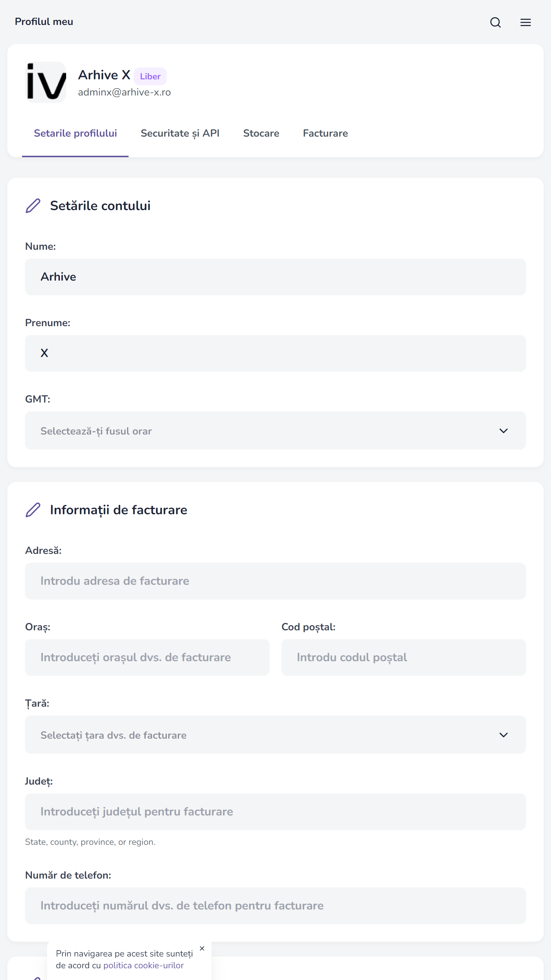Click the Cod poștal input field

point(403,657)
